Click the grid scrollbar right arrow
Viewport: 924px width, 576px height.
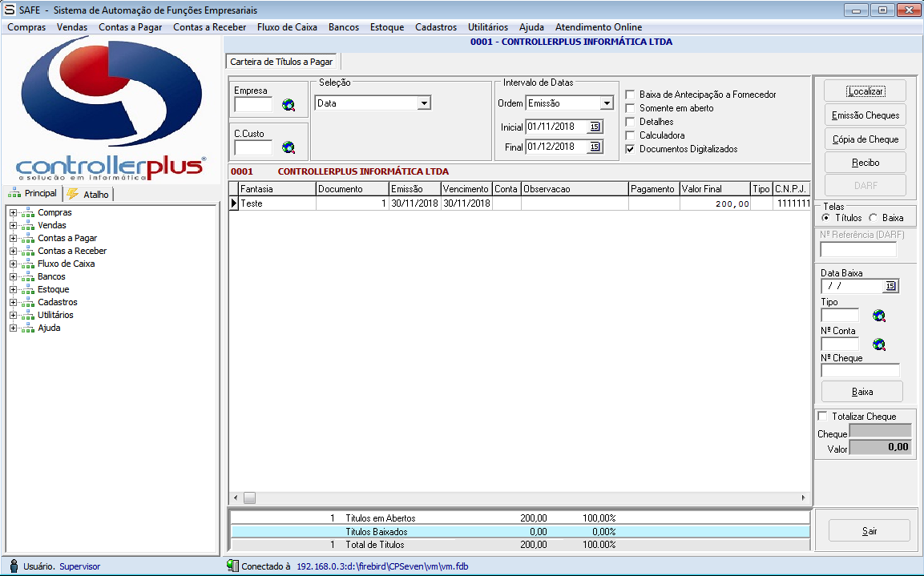[803, 498]
